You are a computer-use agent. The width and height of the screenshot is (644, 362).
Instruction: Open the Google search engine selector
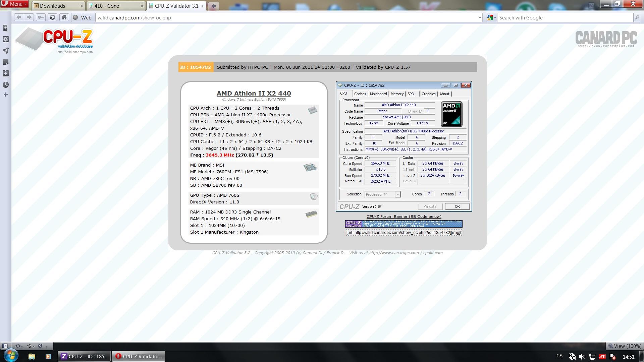click(491, 17)
